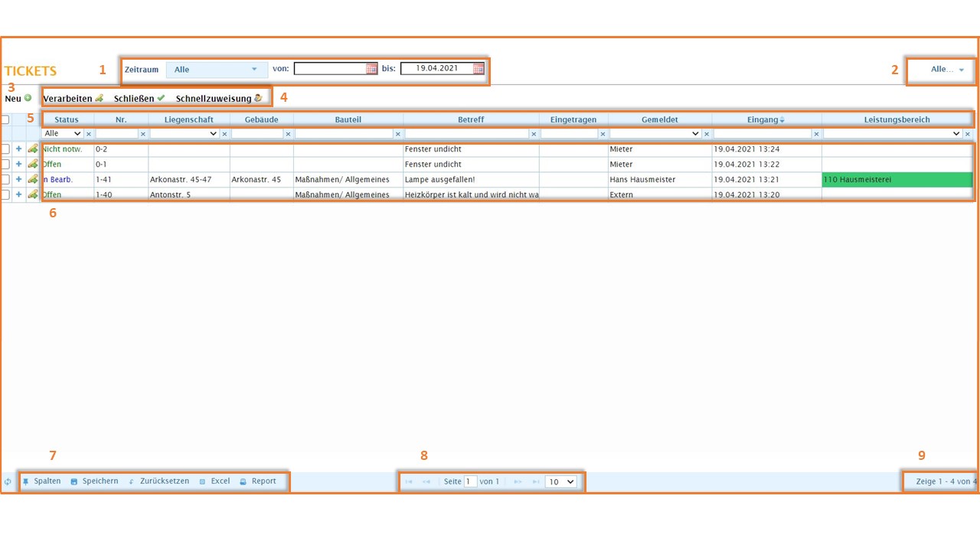
Task: Clear the Gebäude filter with its x icon
Action: pos(288,134)
